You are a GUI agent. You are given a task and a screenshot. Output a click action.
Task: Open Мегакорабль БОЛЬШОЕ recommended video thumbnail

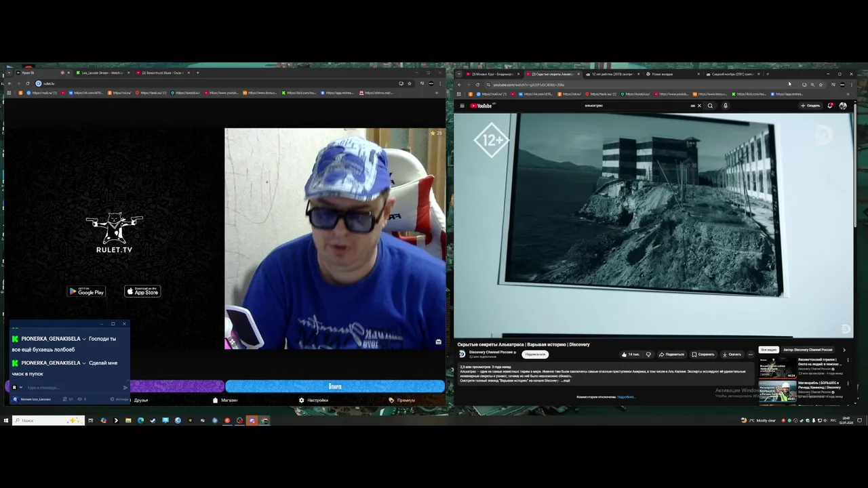coord(777,391)
